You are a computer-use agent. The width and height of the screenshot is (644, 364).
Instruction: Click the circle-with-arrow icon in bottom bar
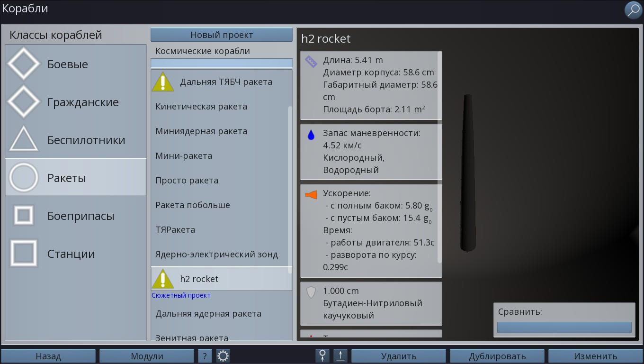point(322,356)
